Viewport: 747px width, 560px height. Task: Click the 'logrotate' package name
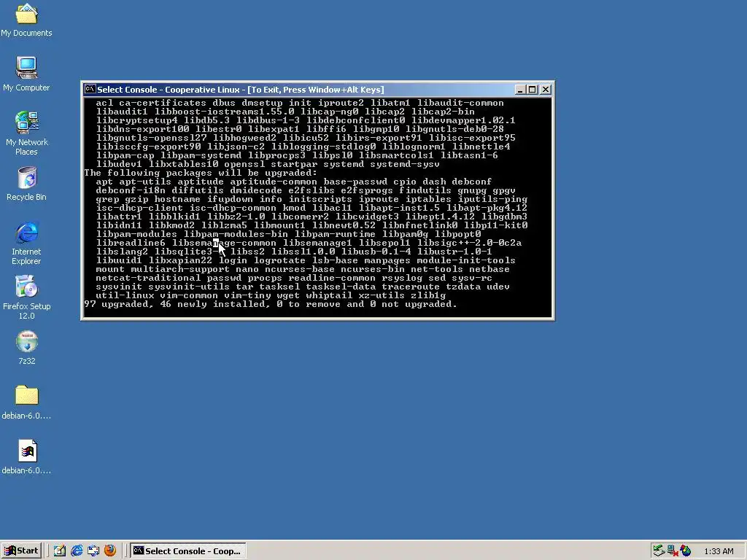pyautogui.click(x=279, y=260)
